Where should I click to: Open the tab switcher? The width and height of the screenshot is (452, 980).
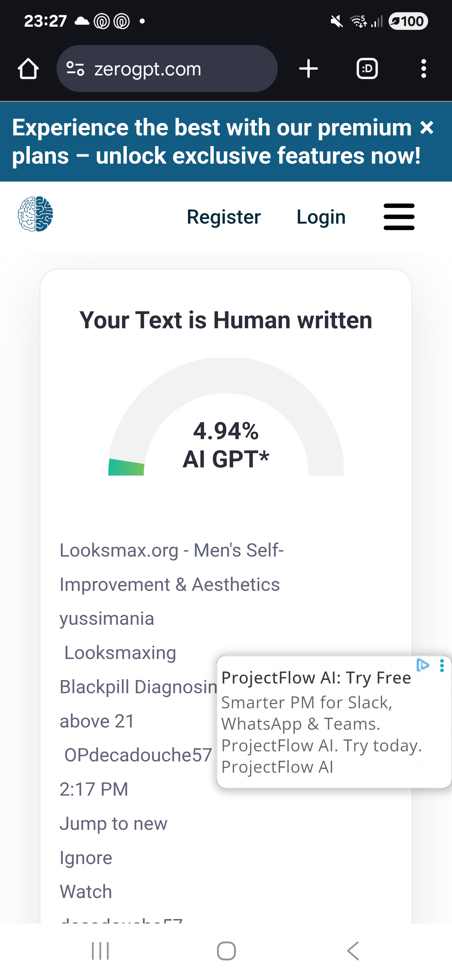click(367, 69)
